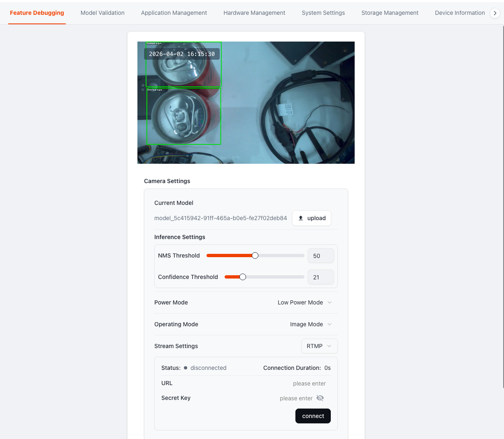The height and width of the screenshot is (439, 504).
Task: Toggle Secret Key visibility eye icon
Action: (x=320, y=398)
